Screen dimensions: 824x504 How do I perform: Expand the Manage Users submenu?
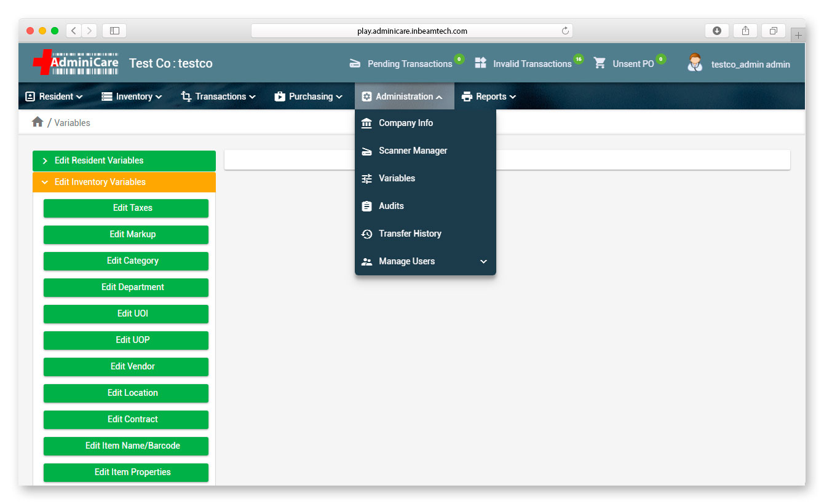(426, 261)
